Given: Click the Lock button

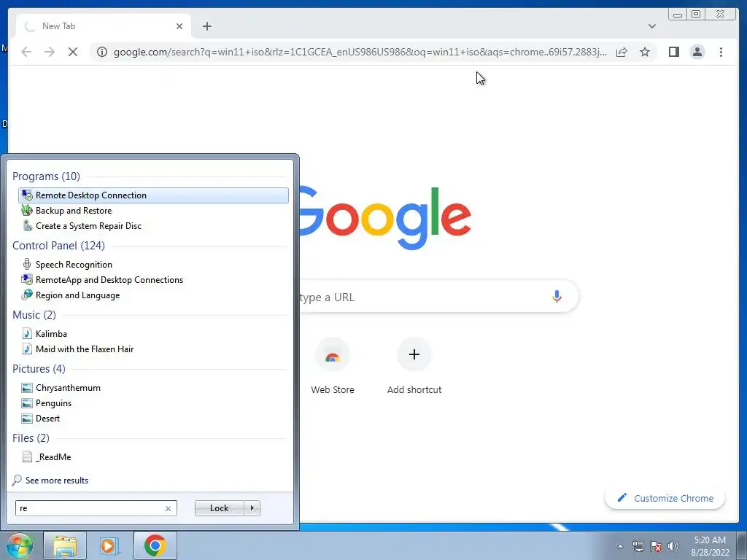Looking at the screenshot, I should (219, 508).
